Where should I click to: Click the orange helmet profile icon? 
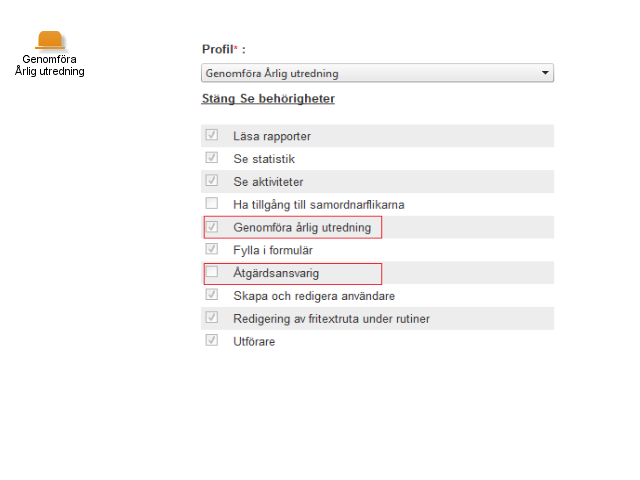click(x=50, y=40)
